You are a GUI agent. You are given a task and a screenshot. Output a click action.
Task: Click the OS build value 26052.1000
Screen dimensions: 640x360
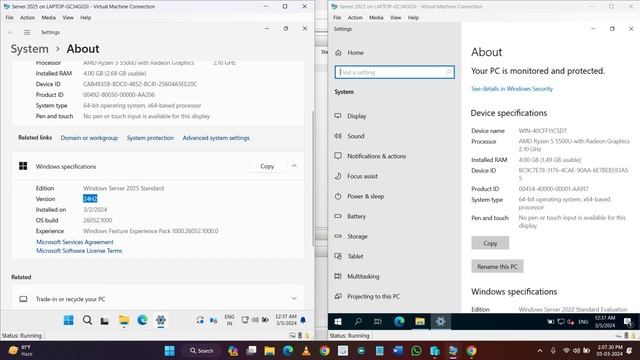pyautogui.click(x=98, y=220)
